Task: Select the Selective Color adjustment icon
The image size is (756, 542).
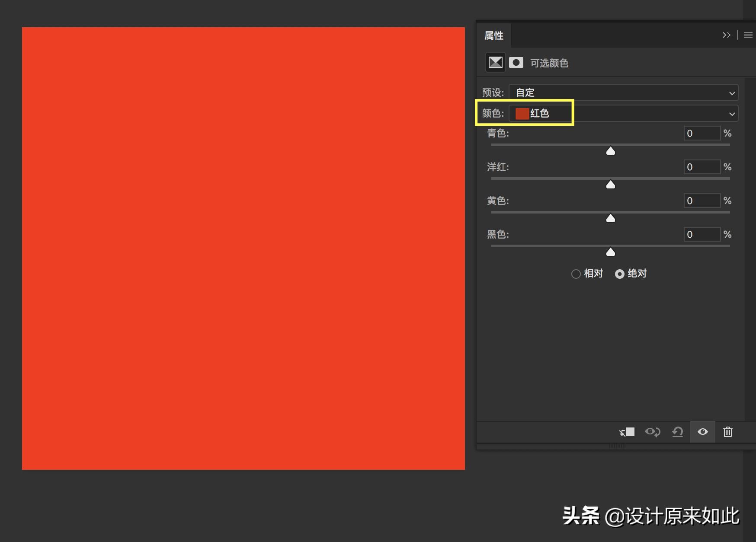Action: [495, 63]
